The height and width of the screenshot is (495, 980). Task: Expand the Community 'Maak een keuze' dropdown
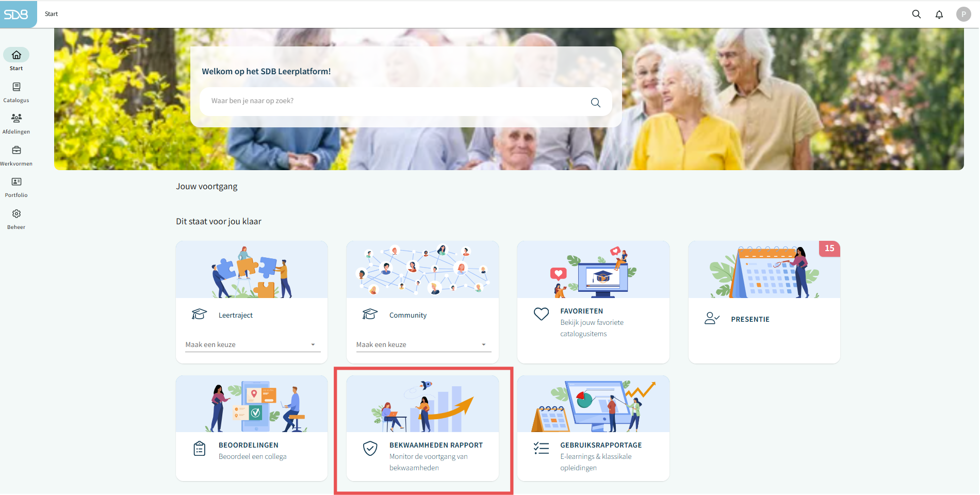coord(423,344)
